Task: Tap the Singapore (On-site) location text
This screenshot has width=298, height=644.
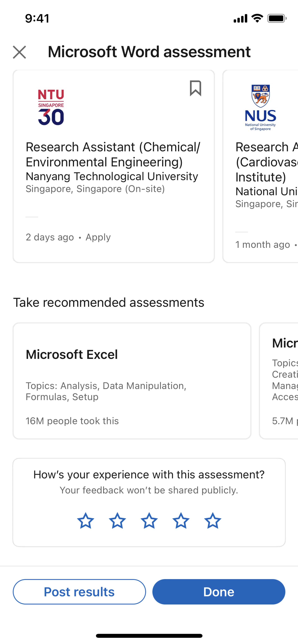Action: pos(95,189)
